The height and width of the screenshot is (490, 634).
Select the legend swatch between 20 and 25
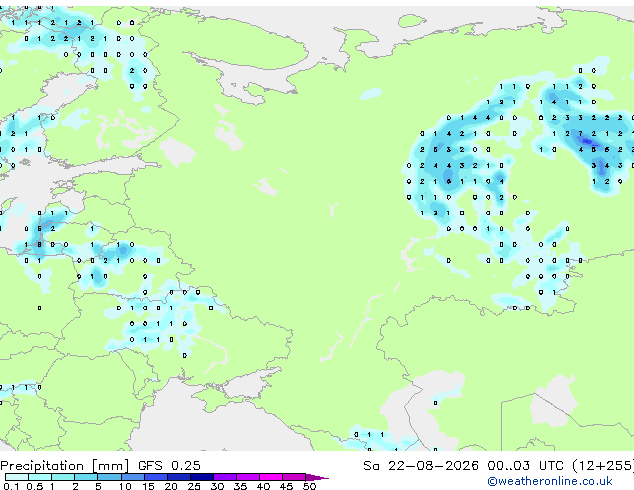point(179,477)
